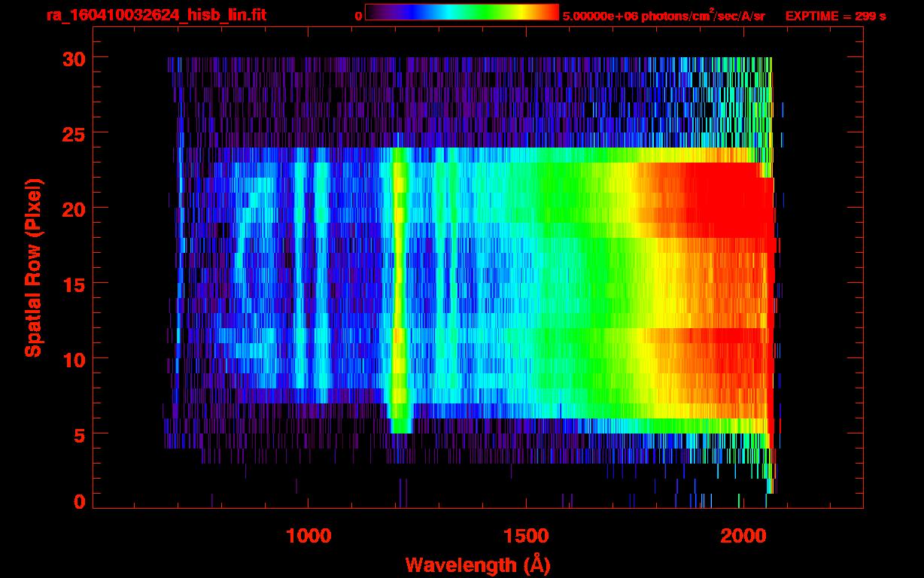
Task: Click the 1500 wavelength tick label
Action: point(525,536)
